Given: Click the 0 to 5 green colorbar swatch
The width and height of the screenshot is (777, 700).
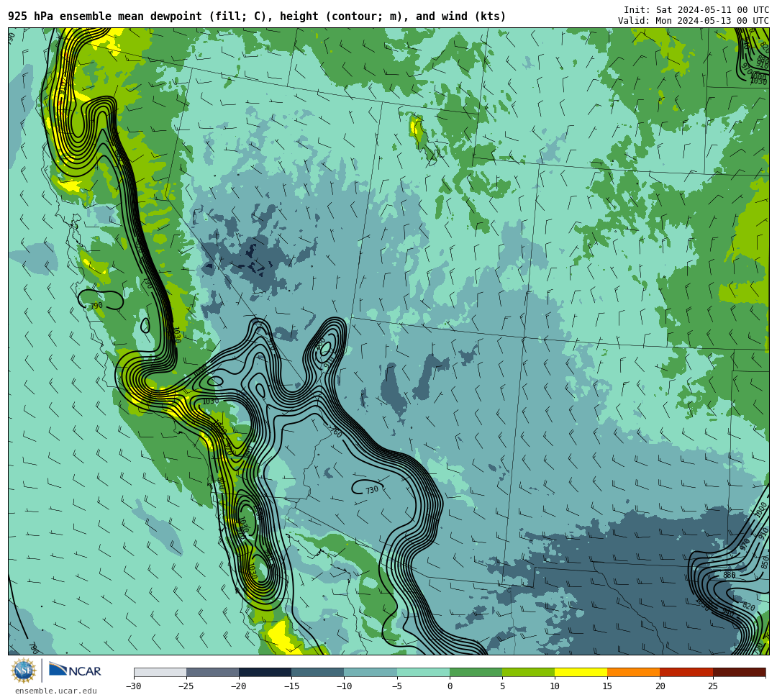Looking at the screenshot, I should tap(476, 672).
